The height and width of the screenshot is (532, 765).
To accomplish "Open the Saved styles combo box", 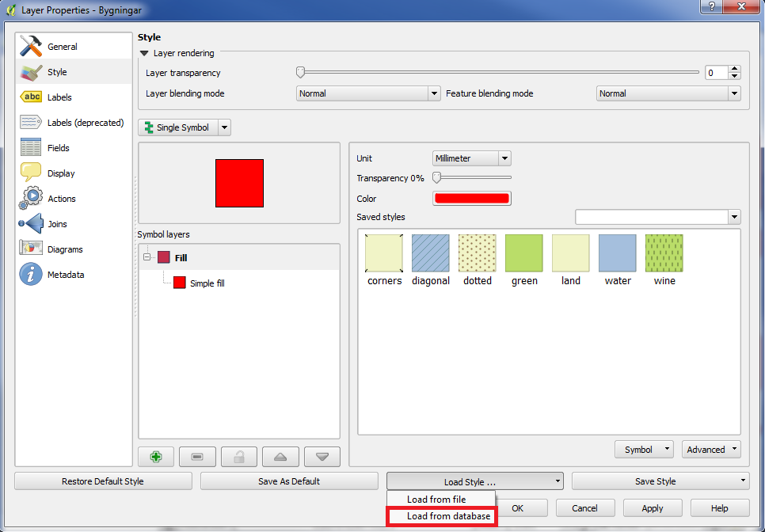I will pos(657,217).
